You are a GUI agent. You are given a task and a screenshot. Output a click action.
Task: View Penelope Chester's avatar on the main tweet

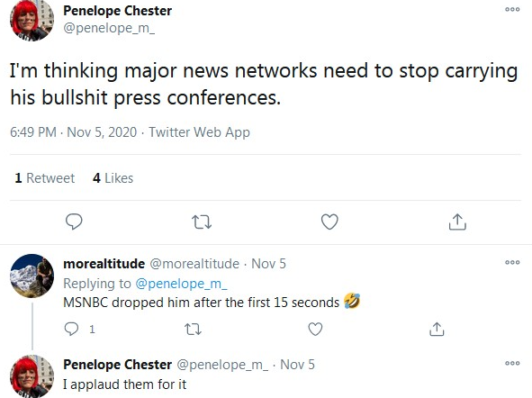point(32,20)
